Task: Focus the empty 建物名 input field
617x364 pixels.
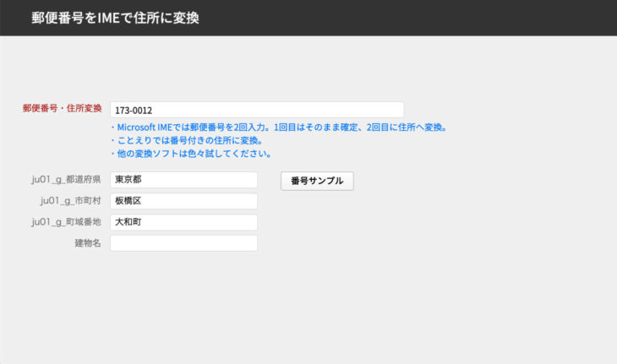Action: click(x=183, y=243)
